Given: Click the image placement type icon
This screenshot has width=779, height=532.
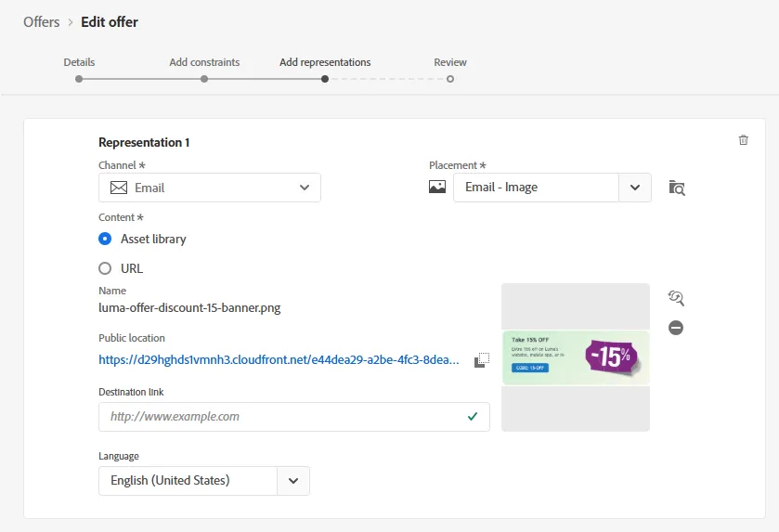Looking at the screenshot, I should 437,187.
